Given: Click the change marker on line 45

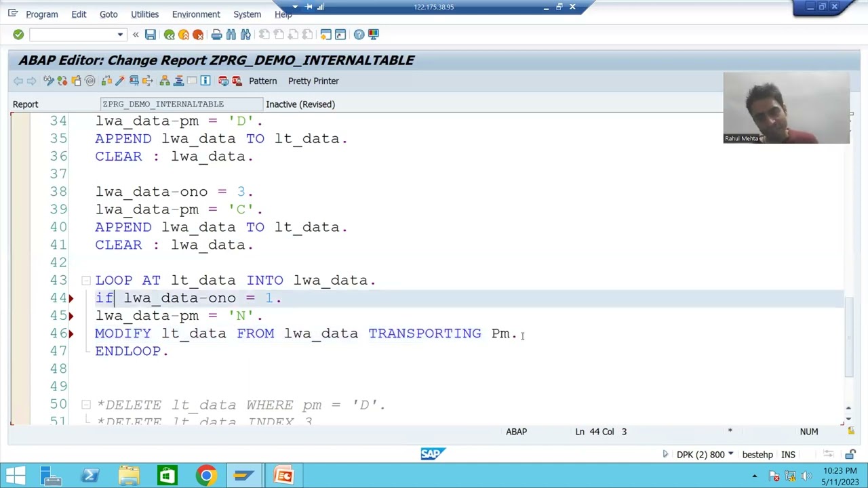Looking at the screenshot, I should pos(71,316).
